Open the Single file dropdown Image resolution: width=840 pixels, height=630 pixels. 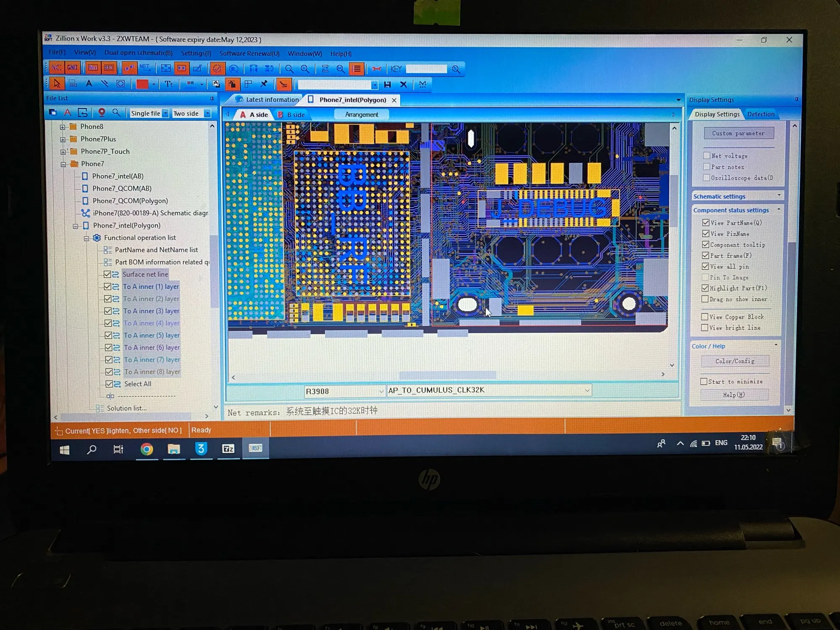tap(165, 113)
